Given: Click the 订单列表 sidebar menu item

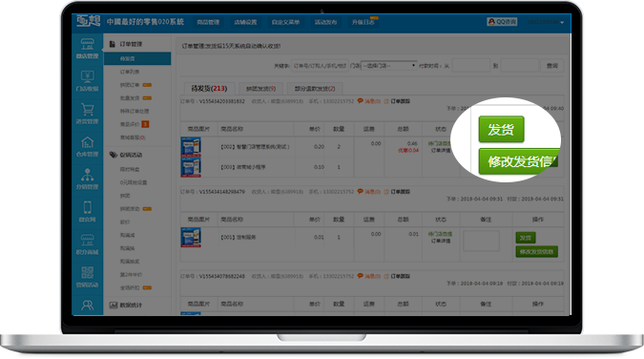Looking at the screenshot, I should coord(130,72).
